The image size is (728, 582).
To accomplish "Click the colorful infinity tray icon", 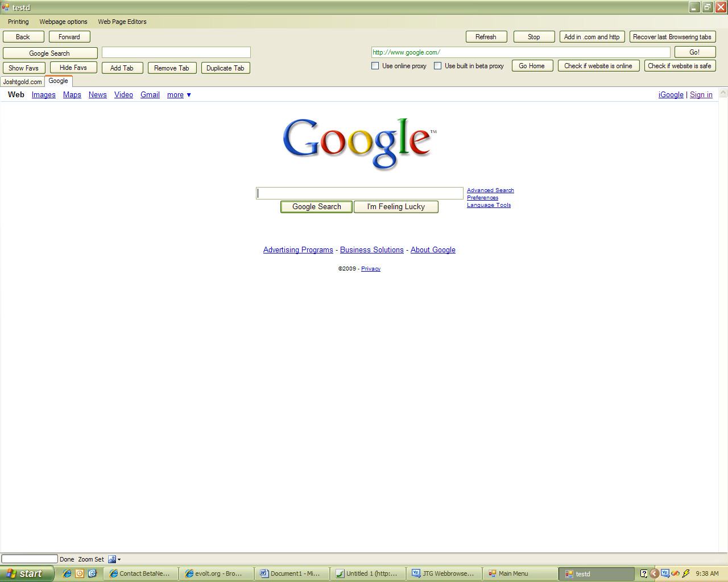I will pyautogui.click(x=676, y=573).
